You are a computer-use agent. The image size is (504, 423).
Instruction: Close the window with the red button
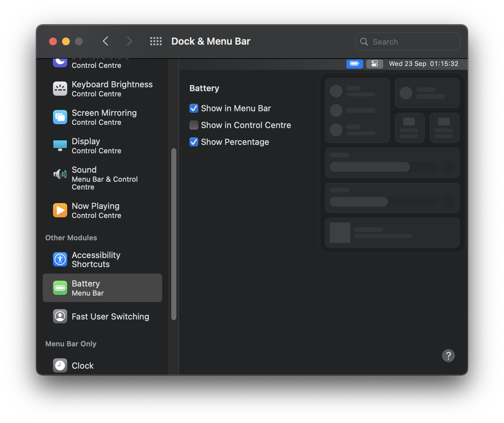[x=53, y=41]
